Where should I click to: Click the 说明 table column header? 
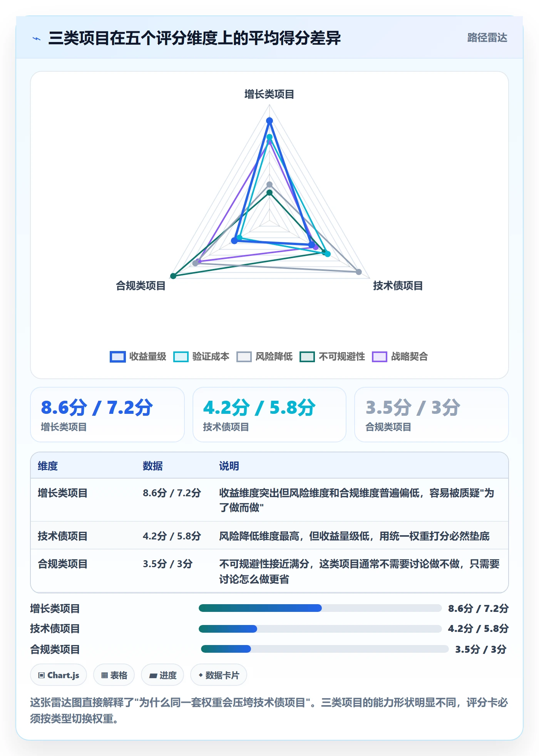(x=229, y=466)
